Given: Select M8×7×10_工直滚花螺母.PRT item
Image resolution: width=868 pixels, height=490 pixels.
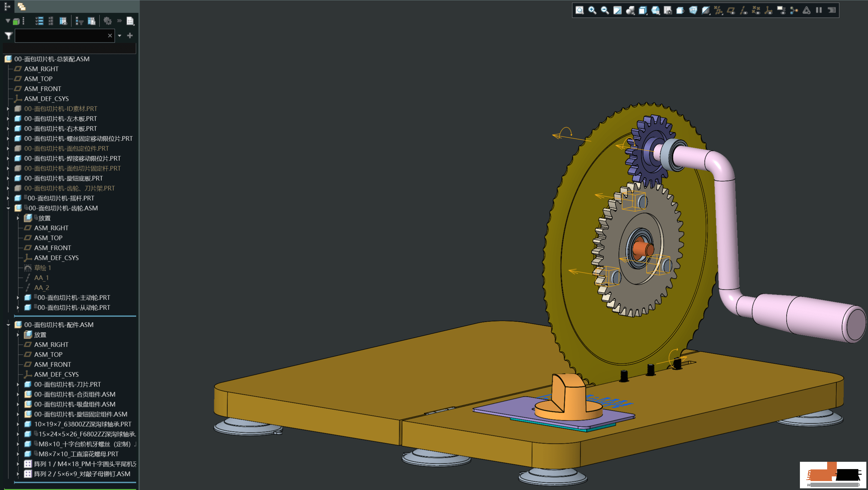Looking at the screenshot, I should 78,454.
